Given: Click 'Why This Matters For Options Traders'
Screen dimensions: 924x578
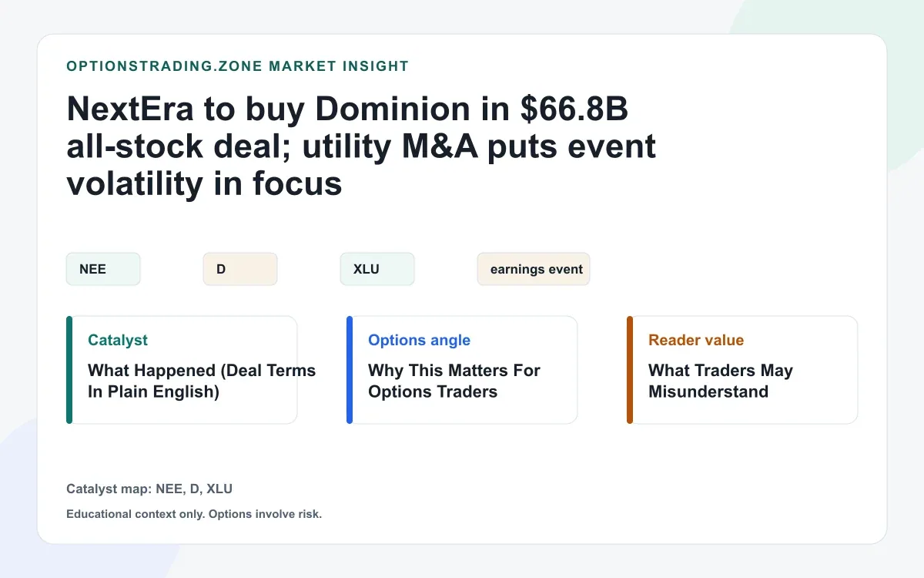Looking at the screenshot, I should (454, 381).
